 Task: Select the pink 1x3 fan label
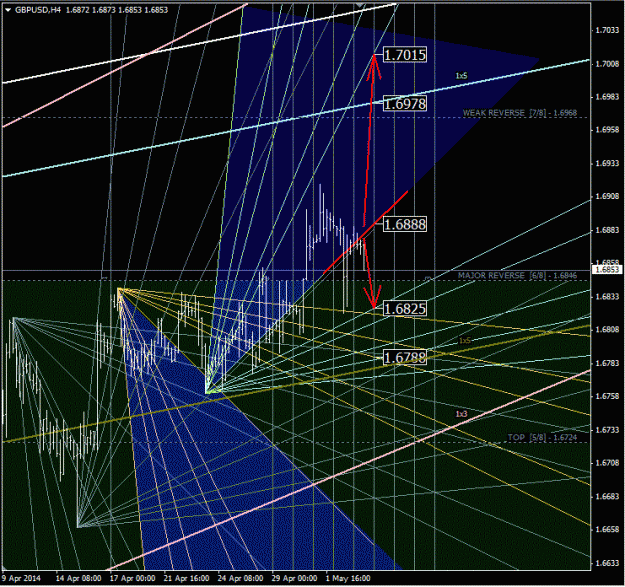click(461, 414)
